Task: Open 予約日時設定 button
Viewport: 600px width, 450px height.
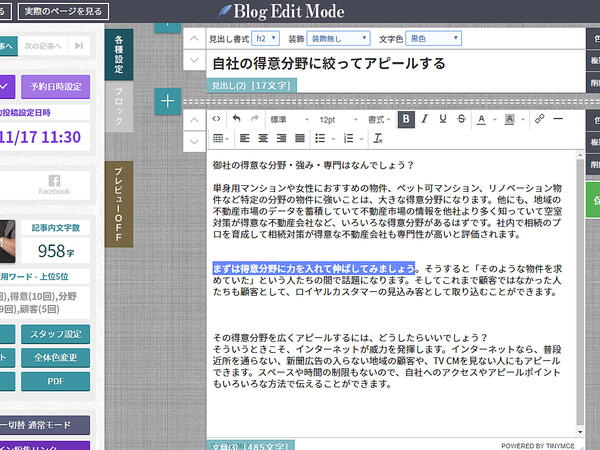Action: (x=55, y=87)
